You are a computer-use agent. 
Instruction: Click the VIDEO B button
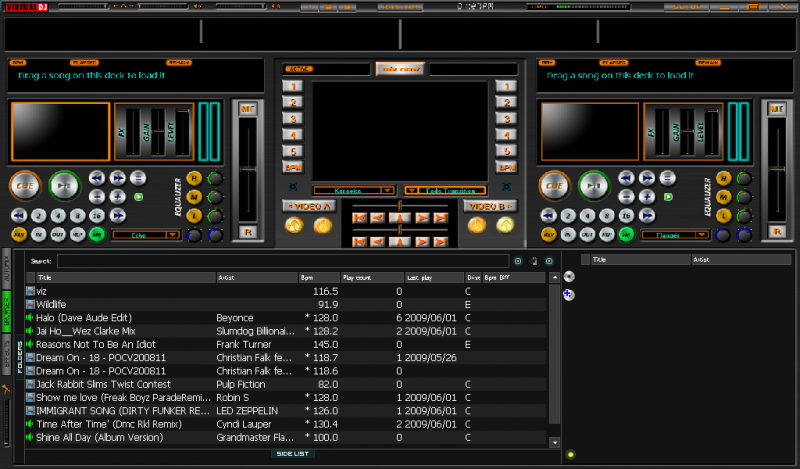[x=490, y=206]
